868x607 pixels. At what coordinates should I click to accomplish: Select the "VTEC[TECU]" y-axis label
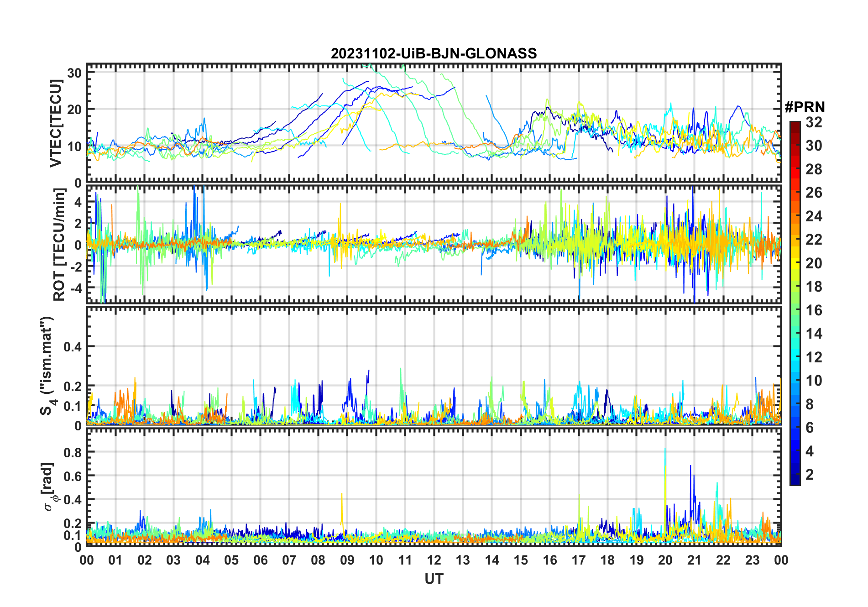[x=56, y=123]
